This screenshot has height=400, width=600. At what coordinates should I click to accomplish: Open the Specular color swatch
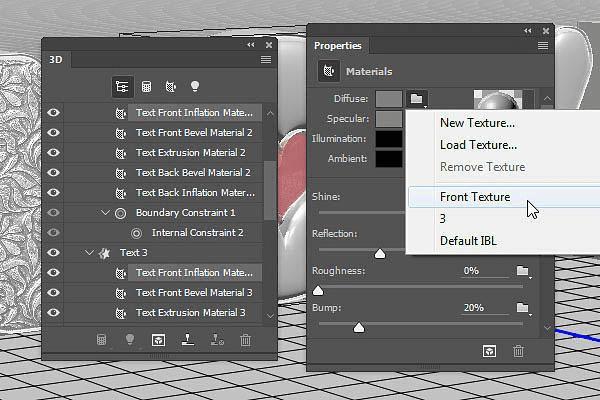coord(389,119)
